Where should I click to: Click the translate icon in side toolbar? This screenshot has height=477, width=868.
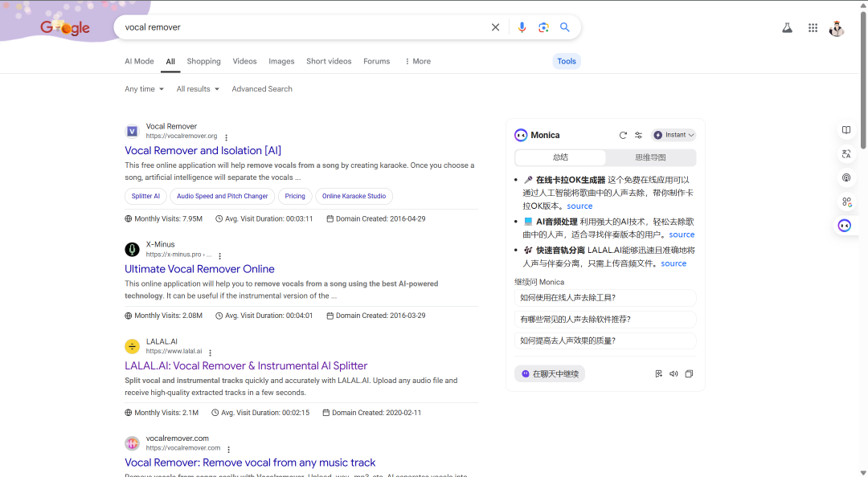(x=845, y=154)
